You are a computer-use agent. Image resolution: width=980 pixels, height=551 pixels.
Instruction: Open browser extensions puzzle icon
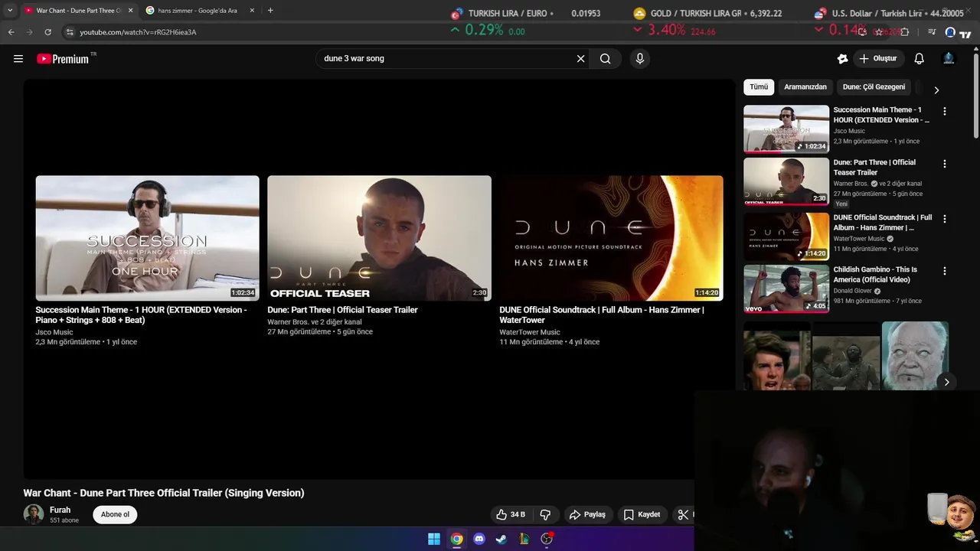[x=905, y=32]
